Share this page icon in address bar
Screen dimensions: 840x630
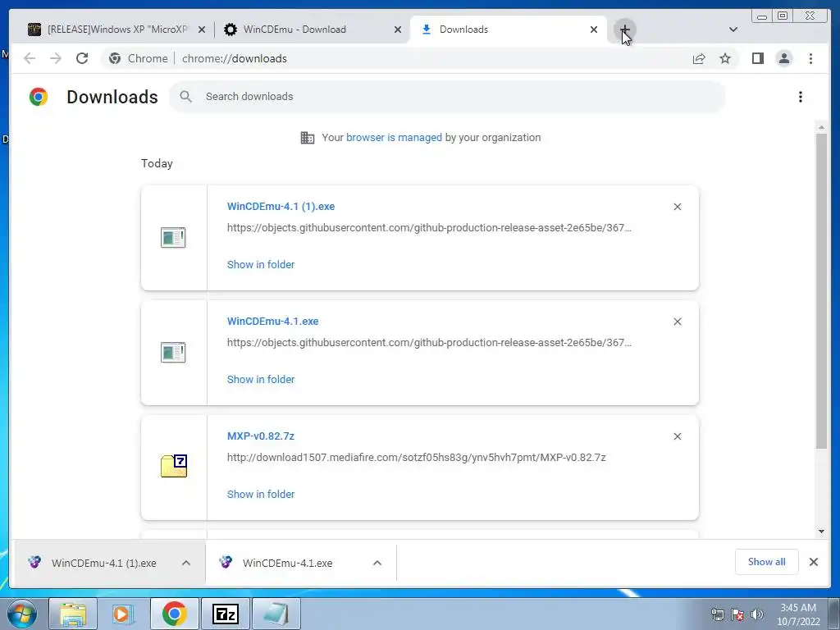click(699, 58)
